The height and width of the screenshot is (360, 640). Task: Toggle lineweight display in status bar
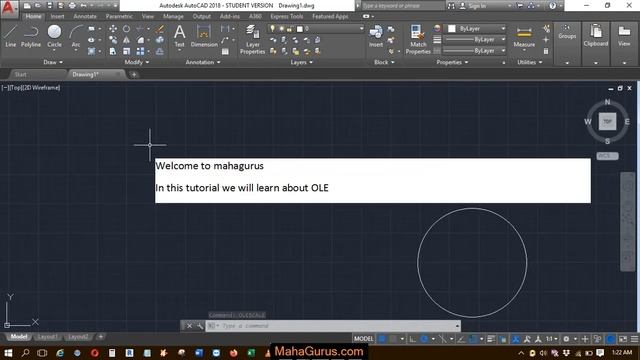tap(491, 339)
